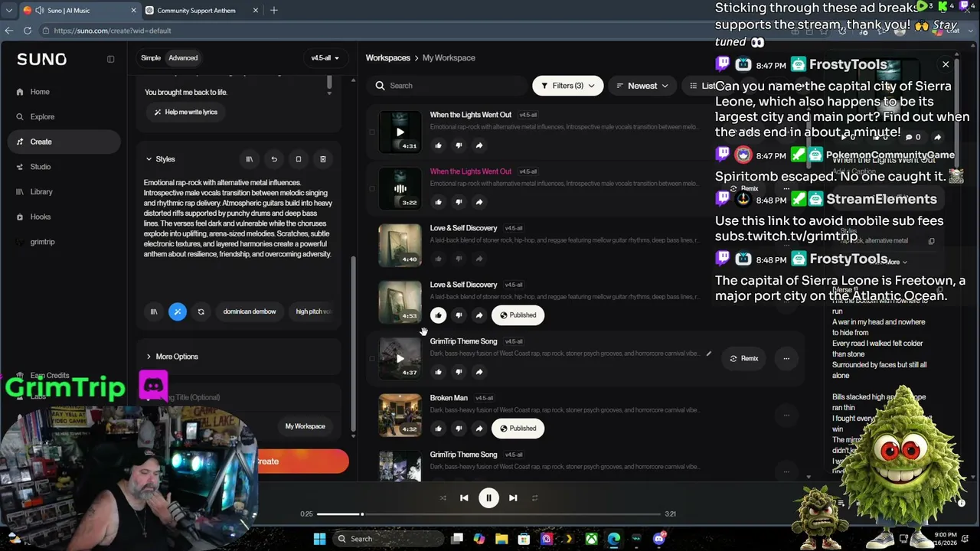Click Published on Love & Self Discovery 4:53

[x=518, y=315]
